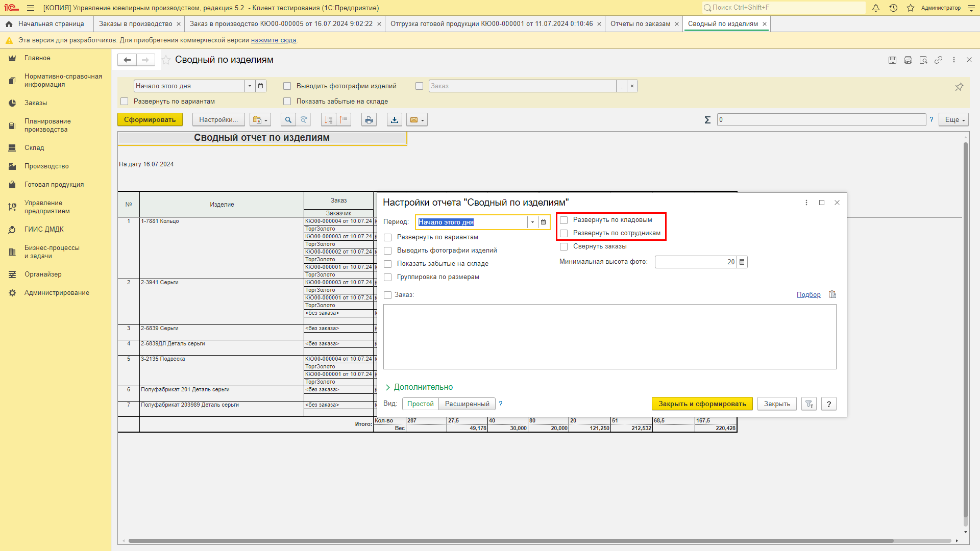Click the sum sigma icon

tap(707, 120)
